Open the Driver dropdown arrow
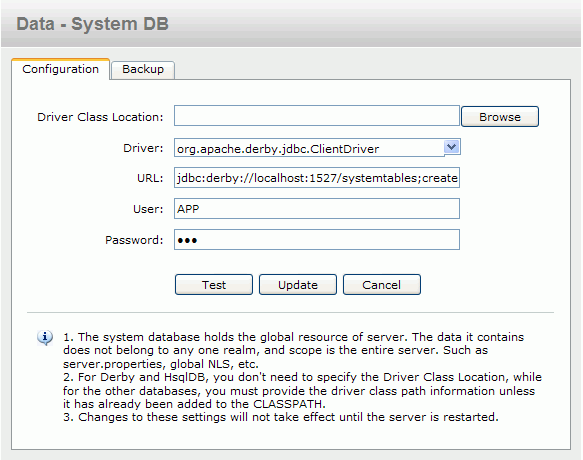This screenshot has width=583, height=460. point(452,147)
